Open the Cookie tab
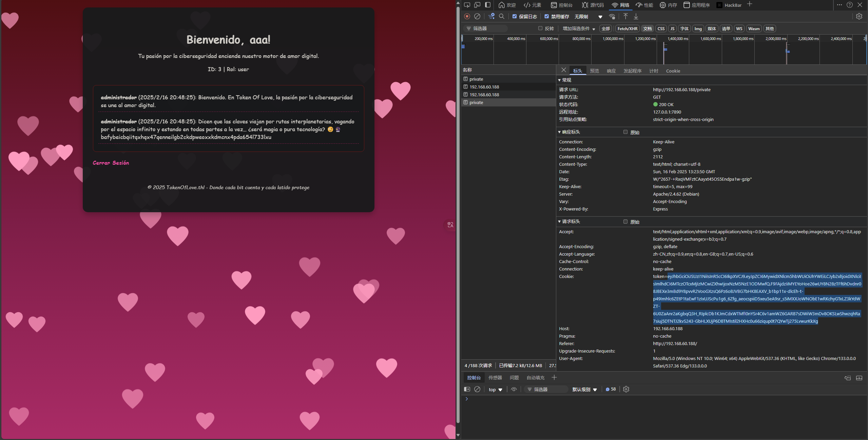Image resolution: width=868 pixels, height=440 pixels. (673, 71)
